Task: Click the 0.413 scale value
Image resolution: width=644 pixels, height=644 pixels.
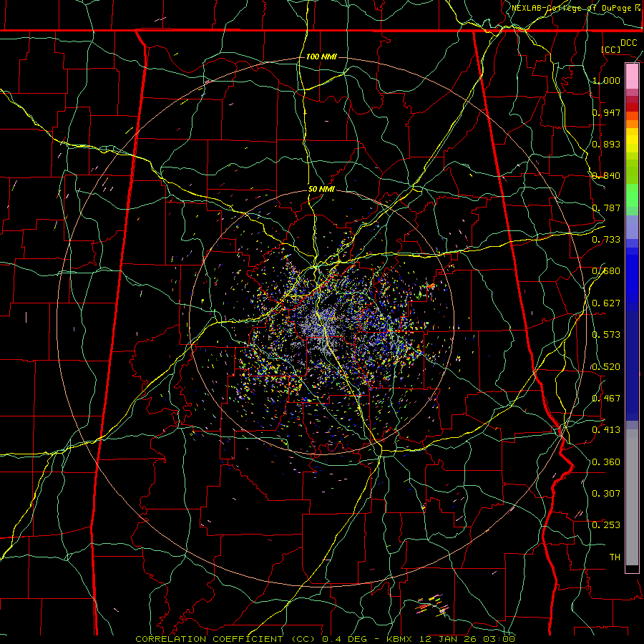Action: 606,430
